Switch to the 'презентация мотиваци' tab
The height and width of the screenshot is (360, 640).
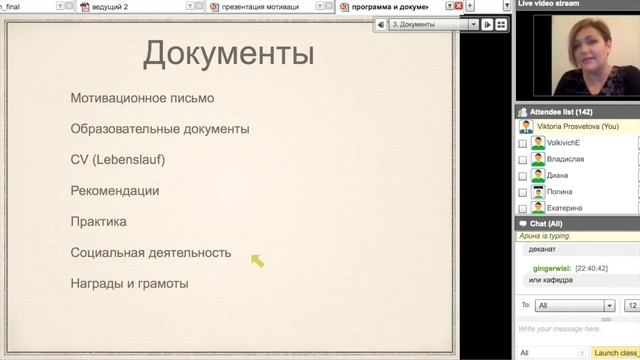[x=260, y=7]
